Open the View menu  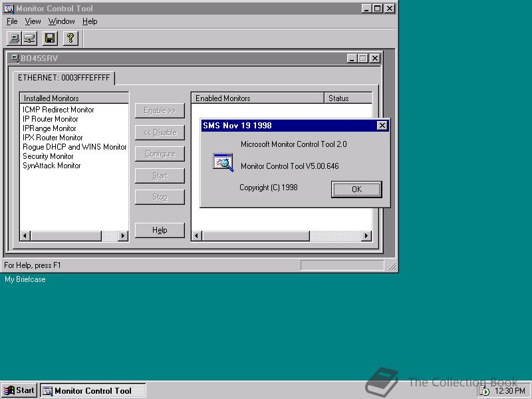[x=33, y=21]
